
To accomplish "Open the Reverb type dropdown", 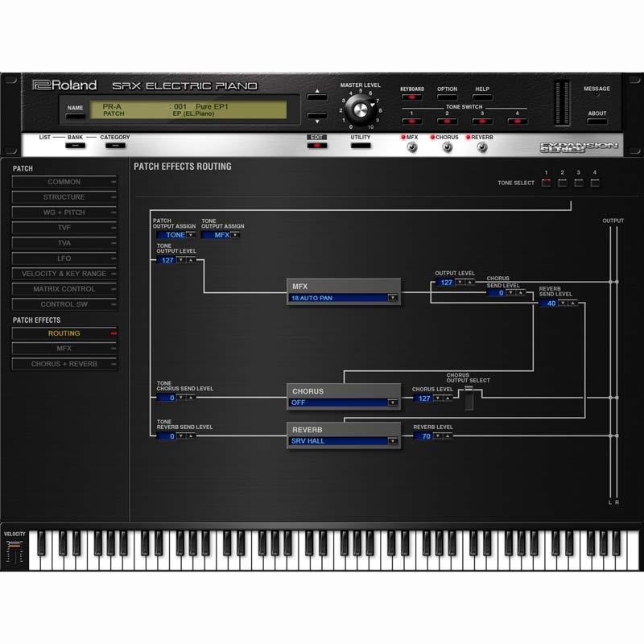I will click(393, 441).
